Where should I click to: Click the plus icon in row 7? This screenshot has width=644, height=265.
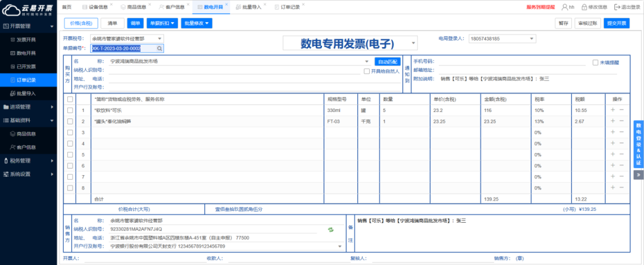(613, 176)
